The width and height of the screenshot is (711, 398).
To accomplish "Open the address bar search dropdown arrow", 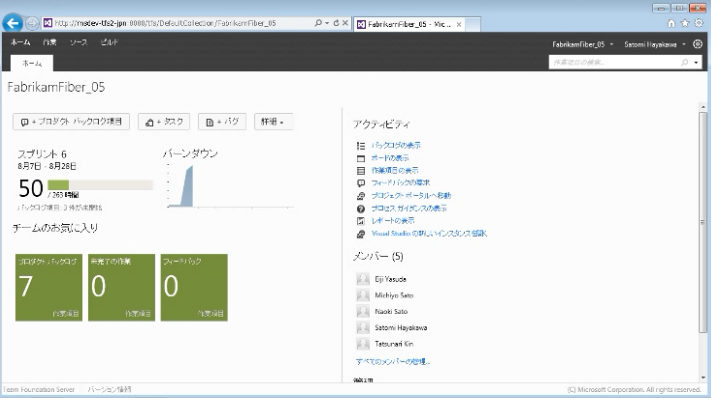I will click(x=327, y=23).
